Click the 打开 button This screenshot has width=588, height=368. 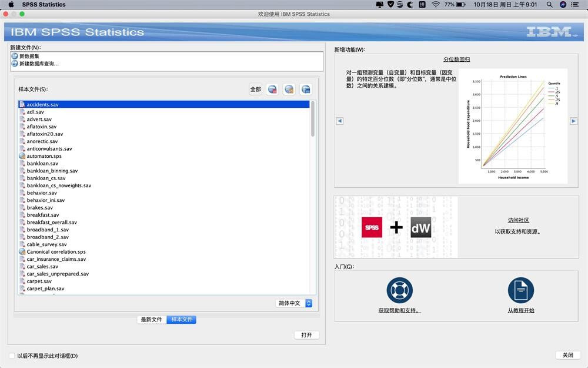[x=306, y=335]
